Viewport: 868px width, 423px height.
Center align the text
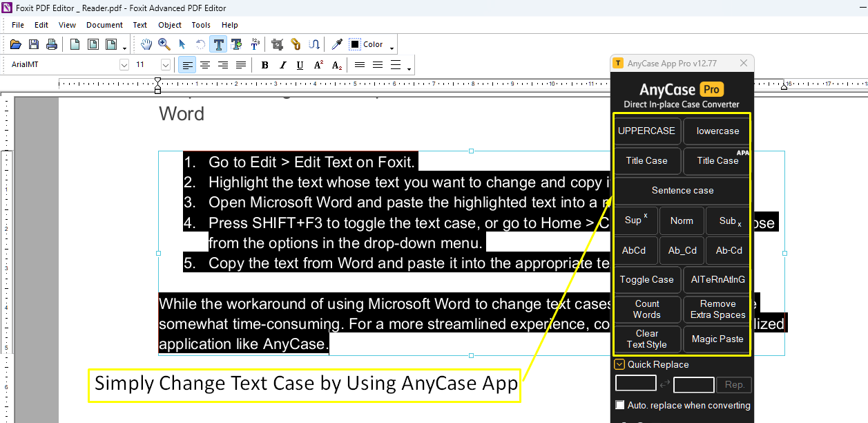pyautogui.click(x=205, y=65)
